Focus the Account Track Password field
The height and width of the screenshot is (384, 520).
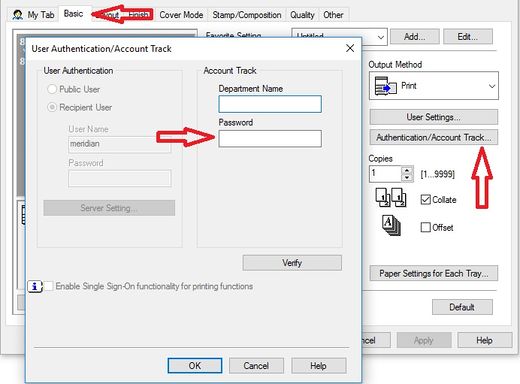270,139
